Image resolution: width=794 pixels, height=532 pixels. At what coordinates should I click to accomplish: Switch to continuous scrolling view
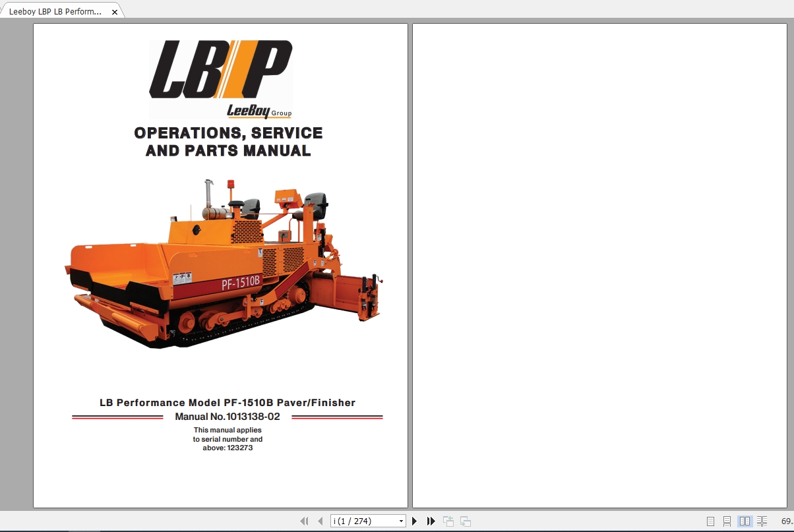pos(727,521)
